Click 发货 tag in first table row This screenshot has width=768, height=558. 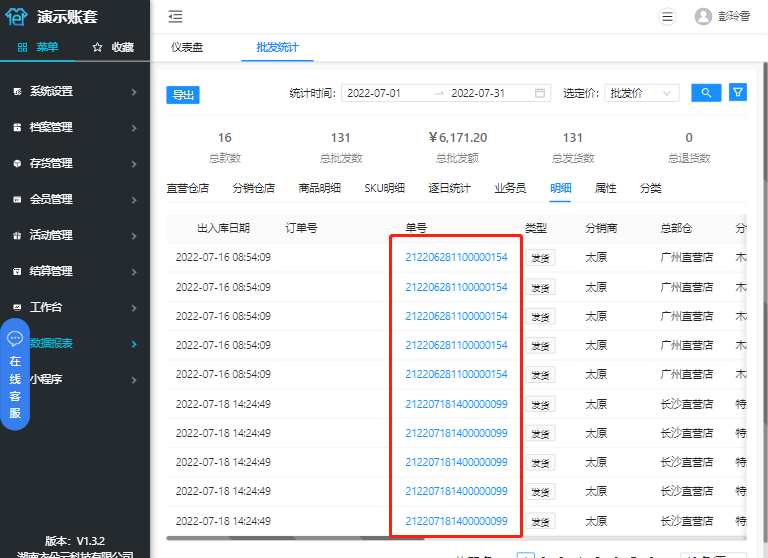540,258
